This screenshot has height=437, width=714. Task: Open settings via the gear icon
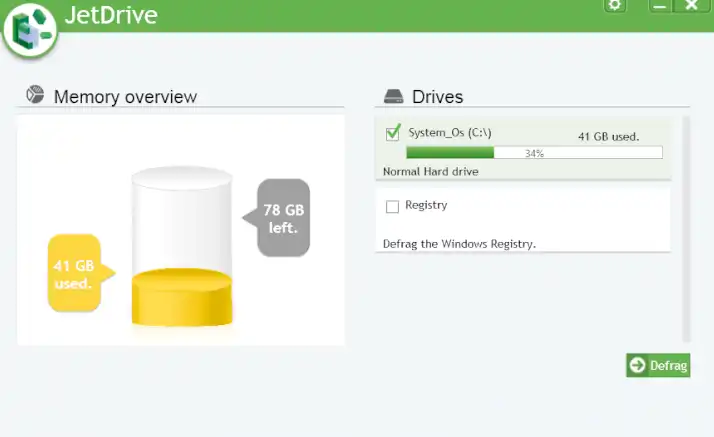615,5
